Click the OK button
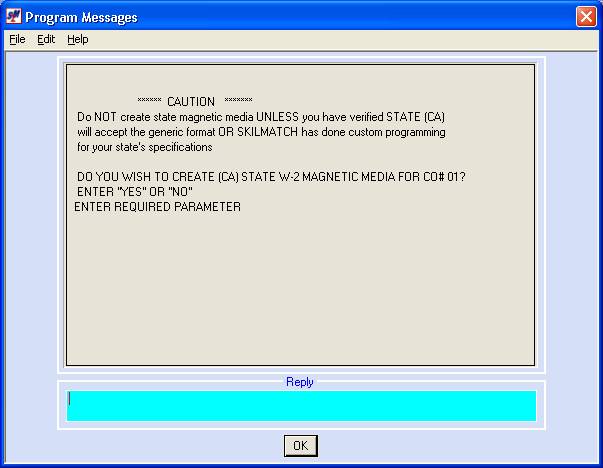 301,446
